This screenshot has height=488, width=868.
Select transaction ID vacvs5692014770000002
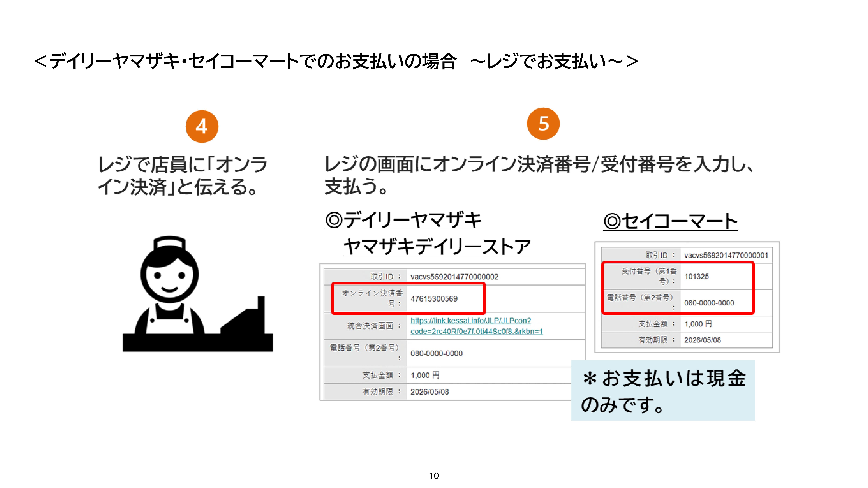tap(454, 277)
